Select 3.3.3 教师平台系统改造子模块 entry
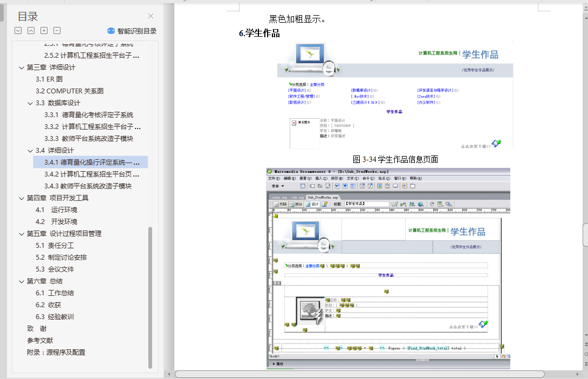Screen dimensions: 588x379 pos(88,138)
